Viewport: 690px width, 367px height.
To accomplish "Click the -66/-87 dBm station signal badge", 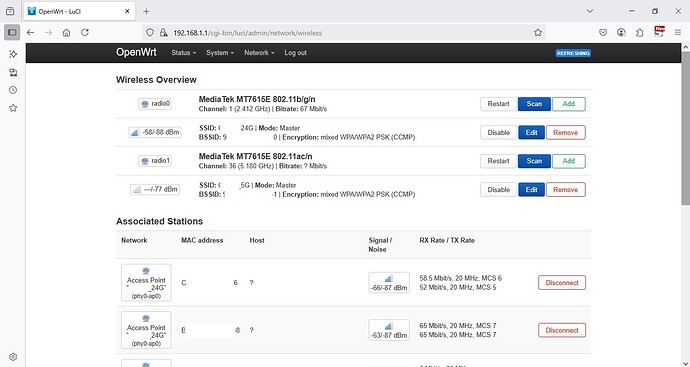I will pyautogui.click(x=389, y=283).
